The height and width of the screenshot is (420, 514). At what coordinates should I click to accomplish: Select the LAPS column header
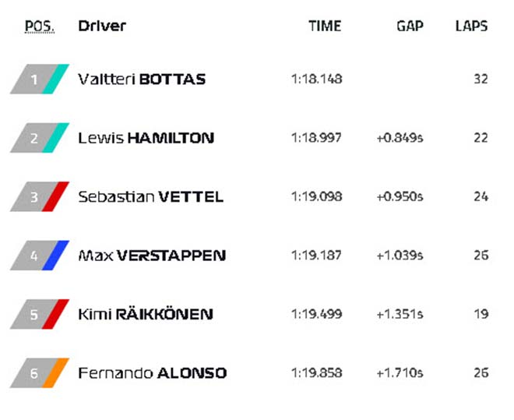472,26
